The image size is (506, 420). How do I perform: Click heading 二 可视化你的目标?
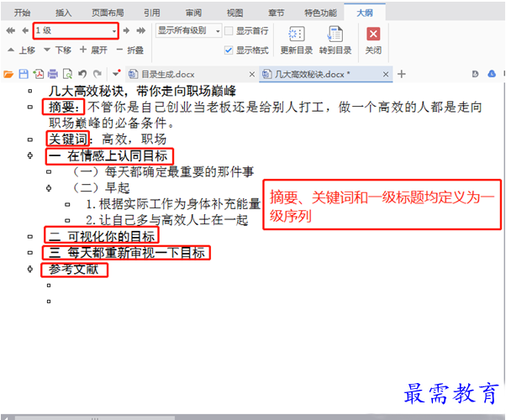click(102, 236)
